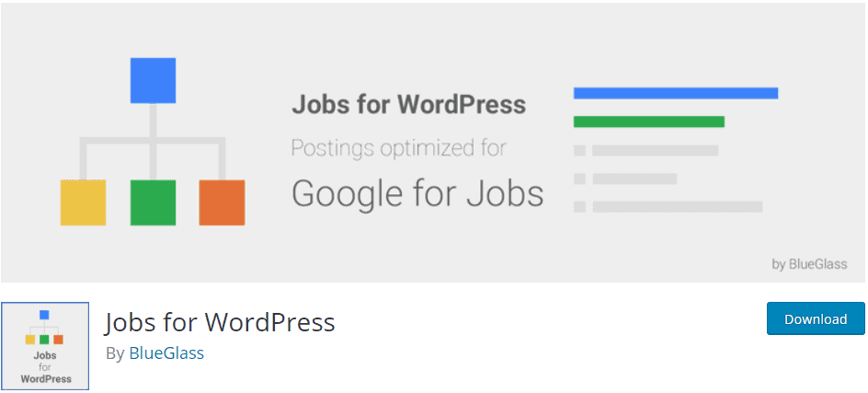Click second gray bullet square in banner list
868x393 pixels.
click(x=579, y=179)
